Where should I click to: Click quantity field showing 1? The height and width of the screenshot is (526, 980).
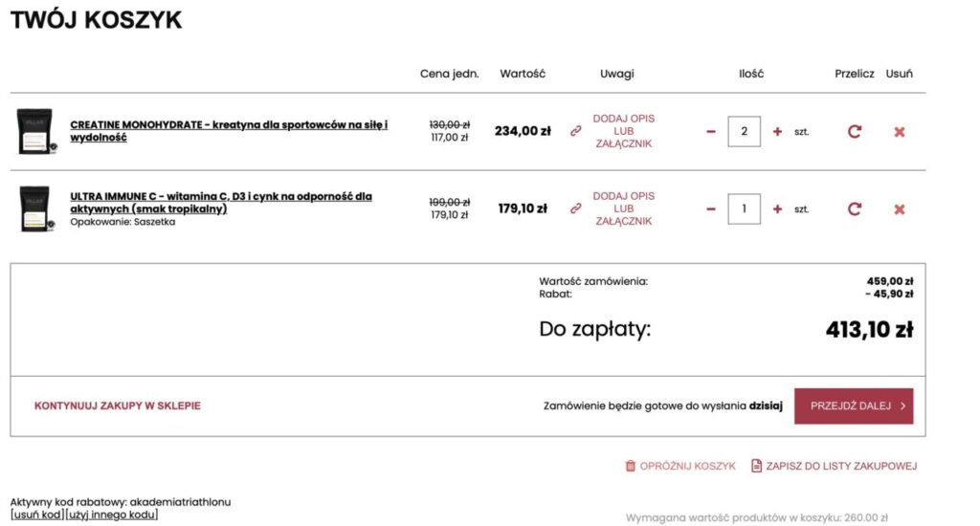(744, 208)
